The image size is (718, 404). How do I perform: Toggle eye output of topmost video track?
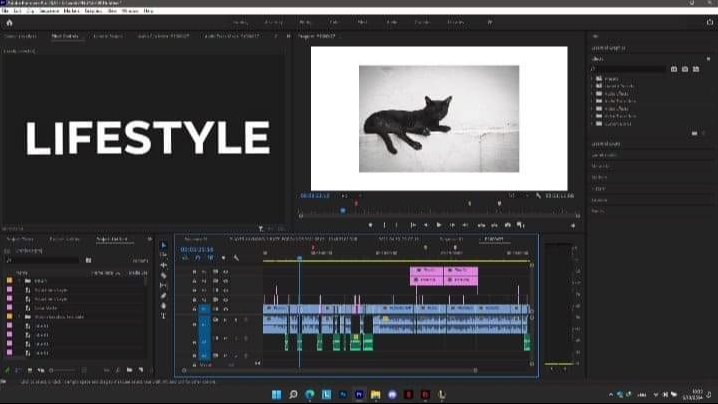point(226,272)
